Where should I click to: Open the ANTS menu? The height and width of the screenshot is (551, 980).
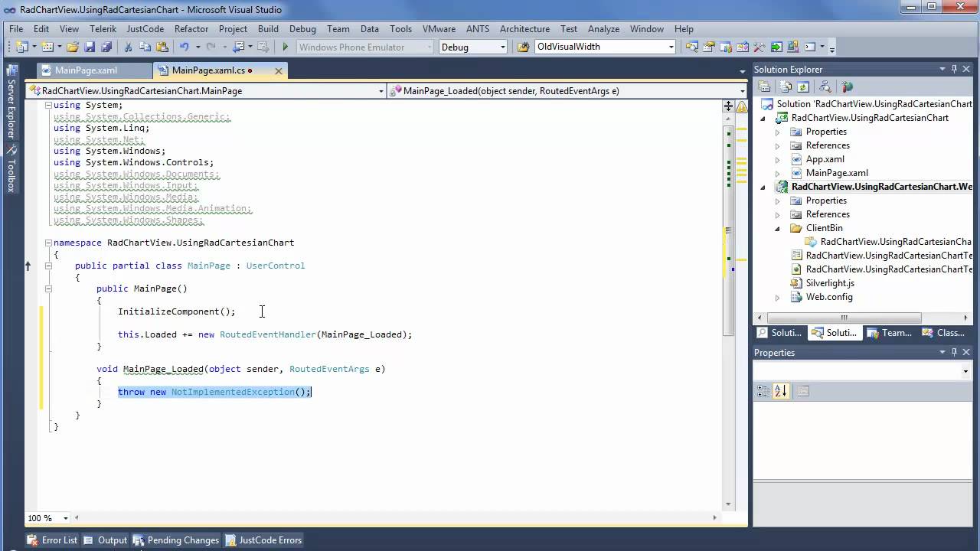478,29
